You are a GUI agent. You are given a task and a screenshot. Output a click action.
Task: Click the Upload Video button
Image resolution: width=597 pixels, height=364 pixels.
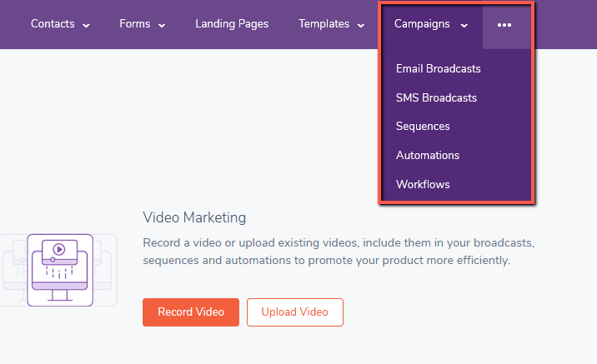pyautogui.click(x=295, y=312)
